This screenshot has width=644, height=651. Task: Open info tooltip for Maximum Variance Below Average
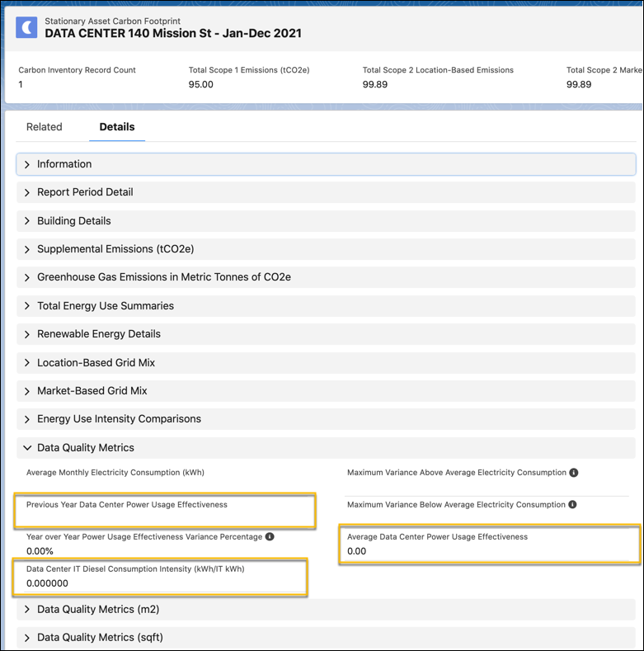coord(572,504)
